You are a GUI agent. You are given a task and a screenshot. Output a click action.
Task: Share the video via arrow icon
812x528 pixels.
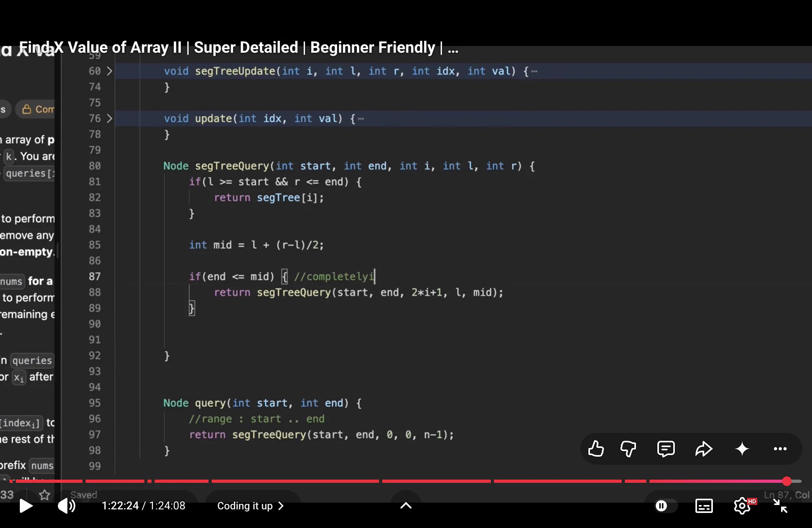pyautogui.click(x=704, y=449)
